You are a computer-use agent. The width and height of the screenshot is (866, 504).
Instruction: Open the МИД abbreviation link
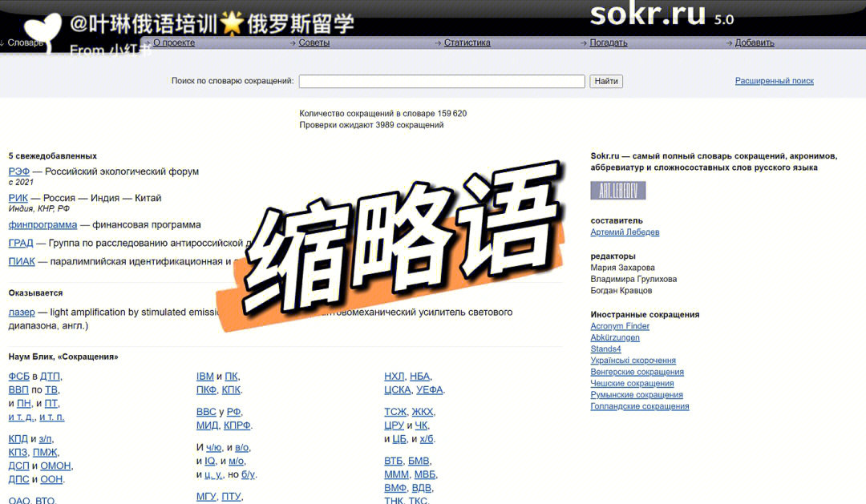207,425
